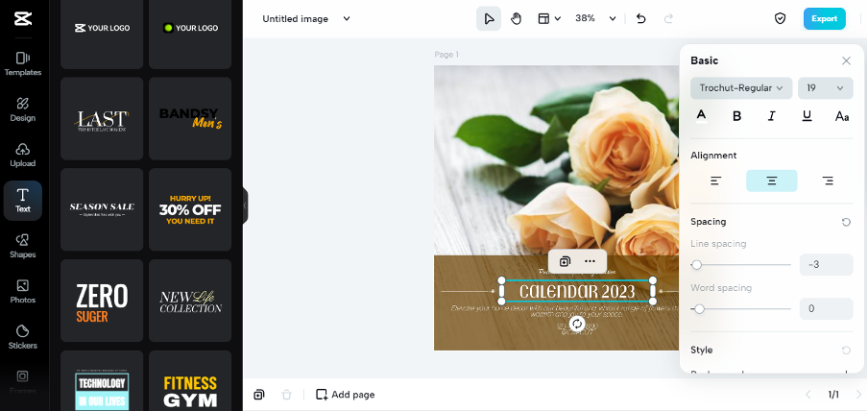This screenshot has height=411, width=868.
Task: Click the 1/1 page counter
Action: (833, 395)
